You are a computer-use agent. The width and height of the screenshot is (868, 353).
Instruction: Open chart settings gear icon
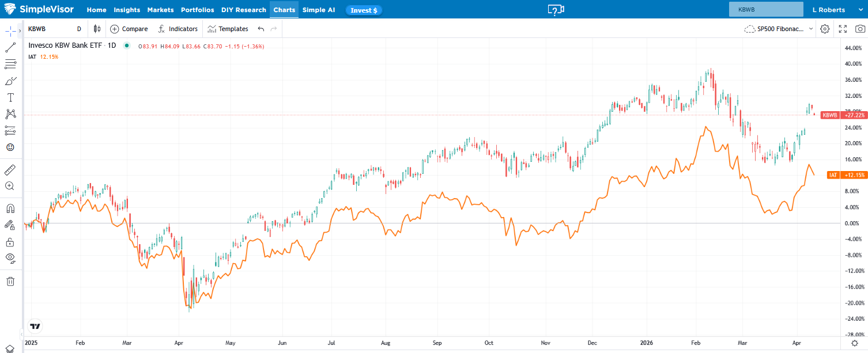825,29
